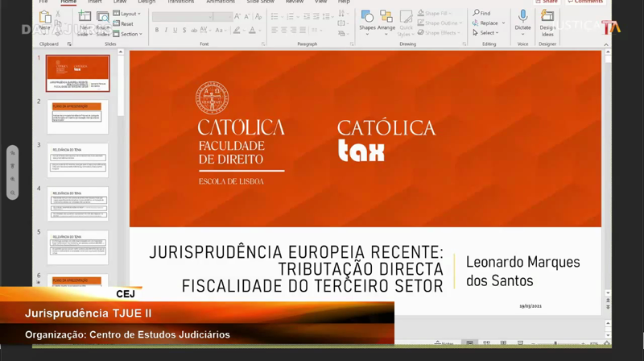
Task: Click the New Slide icon
Action: pyautogui.click(x=85, y=19)
